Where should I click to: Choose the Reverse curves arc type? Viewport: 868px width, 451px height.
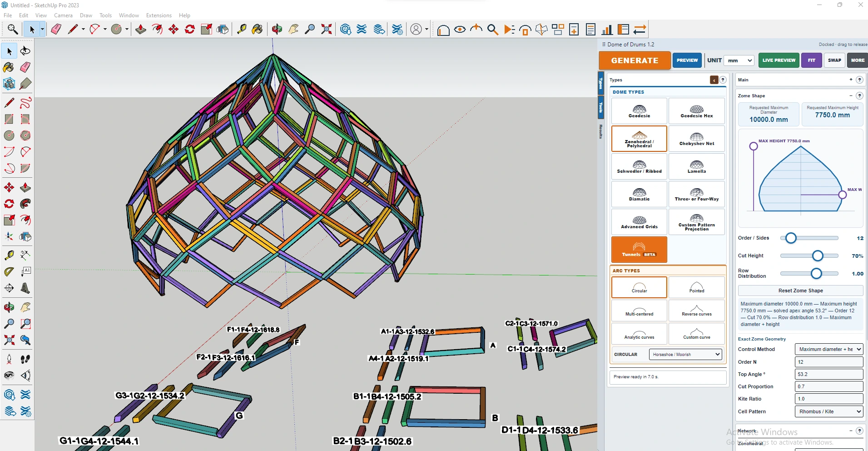(x=697, y=311)
